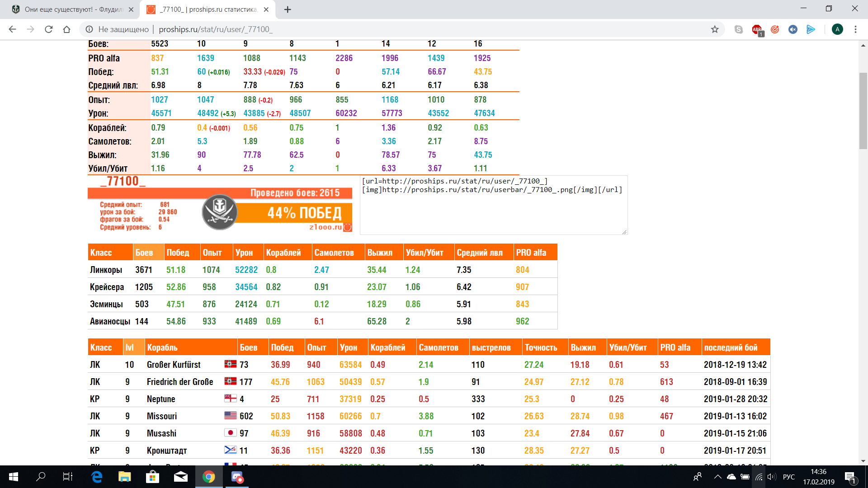868x488 pixels.
Task: Click the address bar URL
Action: 216,29
